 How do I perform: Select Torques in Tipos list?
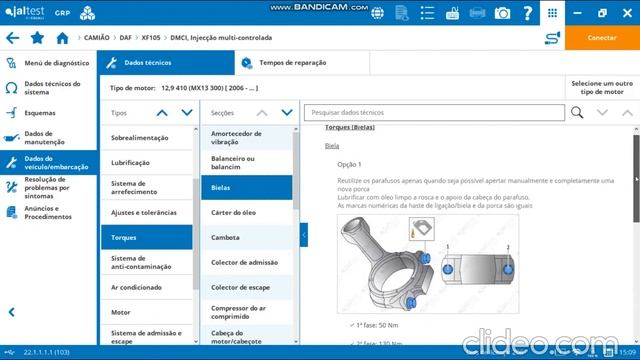tap(147, 237)
